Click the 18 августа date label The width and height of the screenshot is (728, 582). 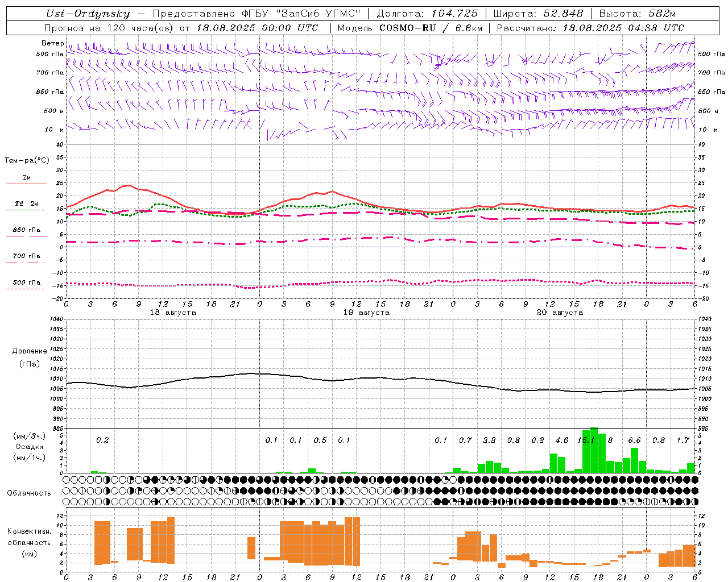tap(173, 313)
